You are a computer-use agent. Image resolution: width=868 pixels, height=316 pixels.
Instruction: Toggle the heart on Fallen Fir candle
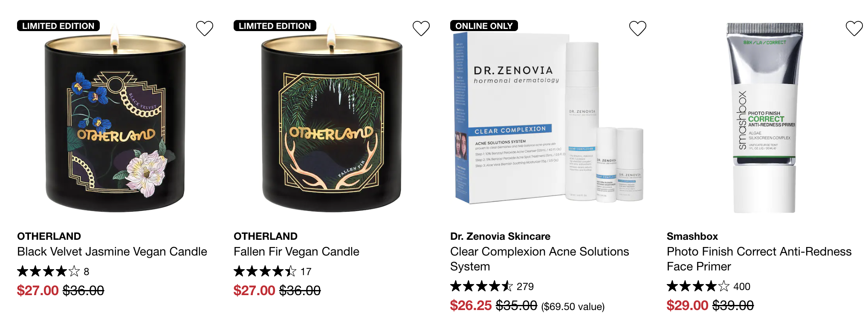click(421, 29)
